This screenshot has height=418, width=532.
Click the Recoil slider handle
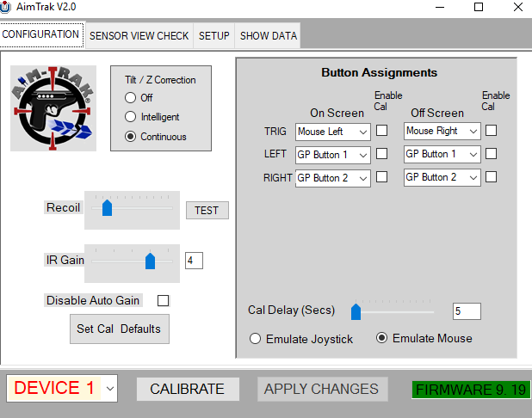108,208
